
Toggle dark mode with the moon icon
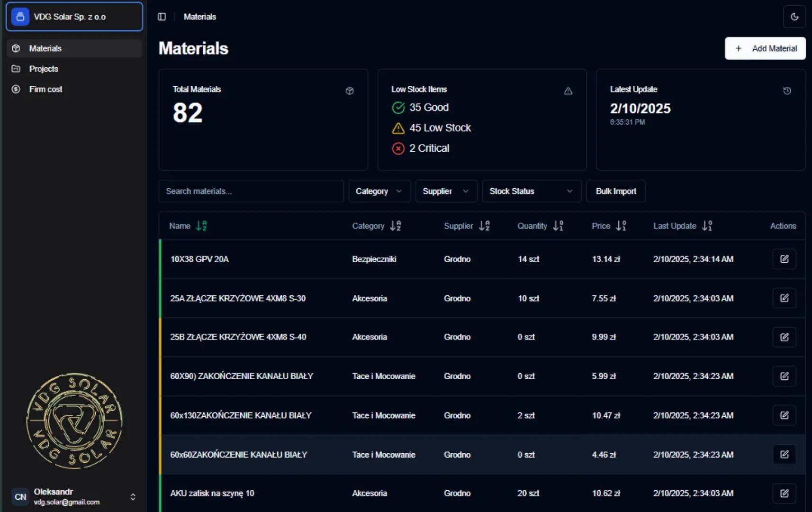[x=794, y=16]
